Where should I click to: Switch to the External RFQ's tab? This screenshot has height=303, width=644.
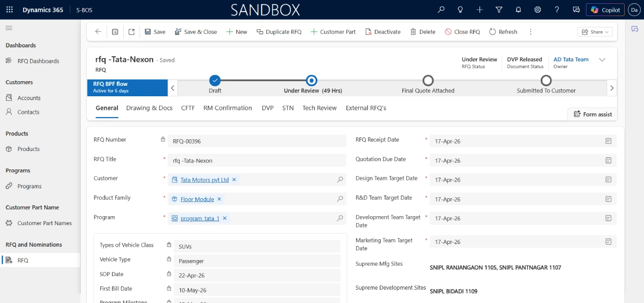(x=366, y=108)
